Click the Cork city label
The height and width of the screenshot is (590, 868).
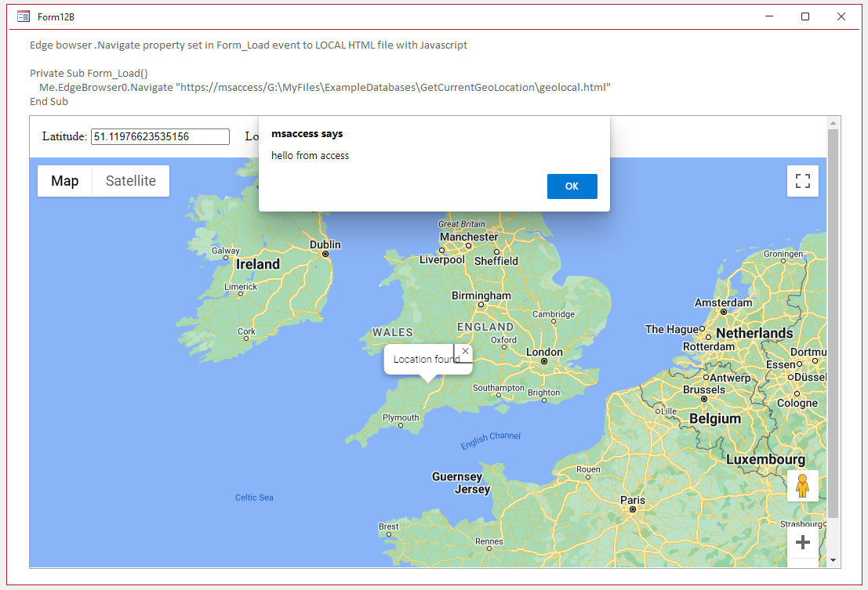pyautogui.click(x=246, y=331)
